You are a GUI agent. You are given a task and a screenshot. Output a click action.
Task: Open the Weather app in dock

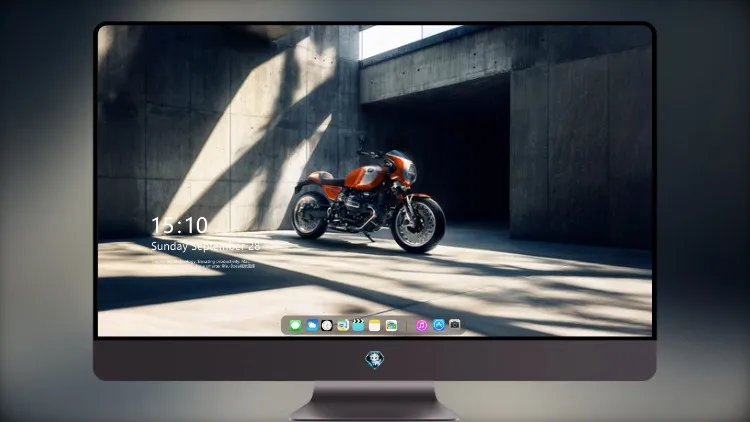pyautogui.click(x=312, y=325)
